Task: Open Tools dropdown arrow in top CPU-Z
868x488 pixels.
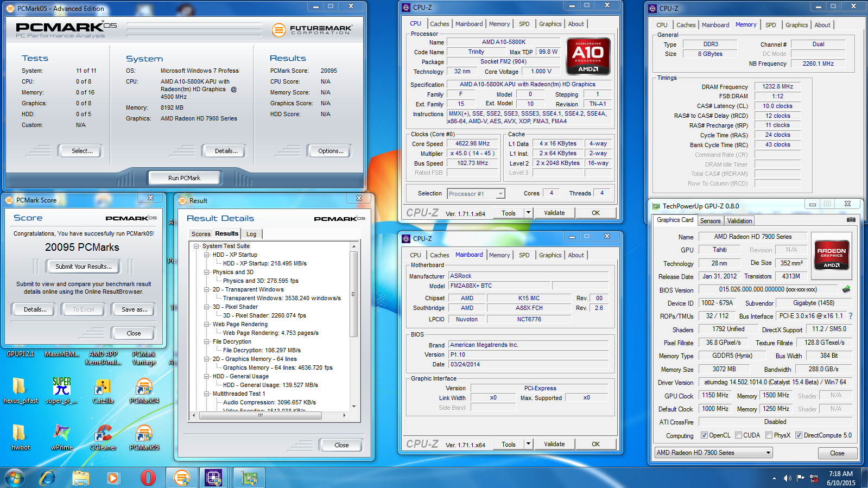Action: pos(528,213)
